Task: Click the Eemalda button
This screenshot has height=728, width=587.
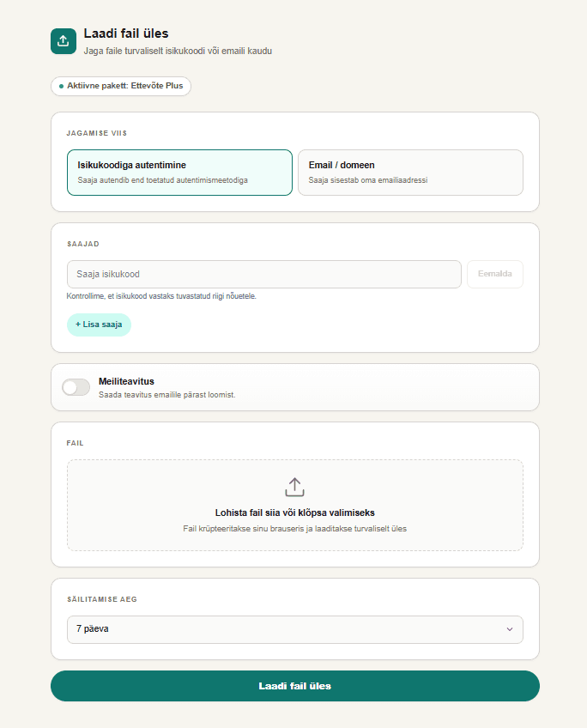Action: pos(495,275)
